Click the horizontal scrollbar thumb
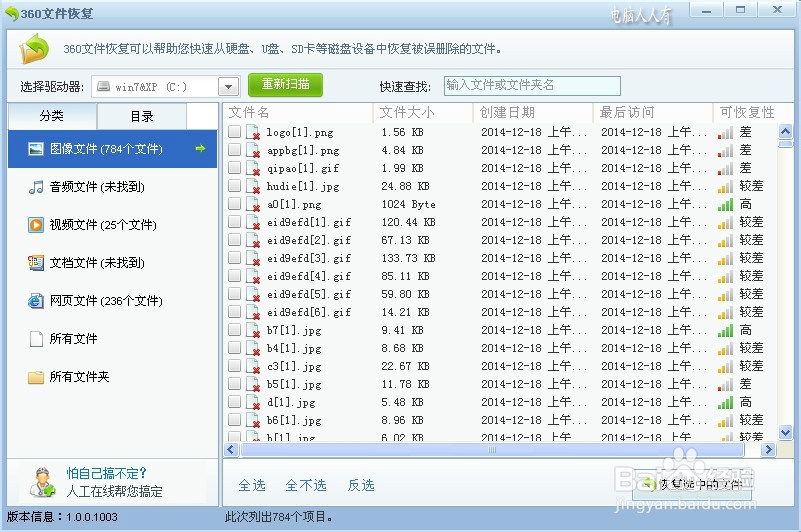 (492, 450)
